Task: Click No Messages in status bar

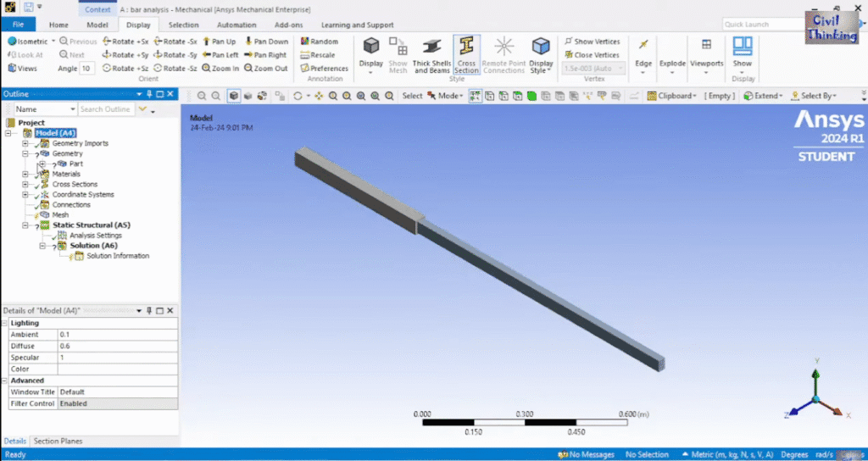Action: [592, 455]
